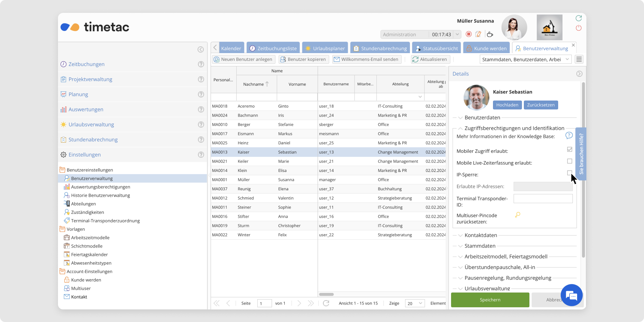Viewport: 644px width, 322px height.
Task: Click the Terminal Transponder-ID input field
Action: [543, 199]
